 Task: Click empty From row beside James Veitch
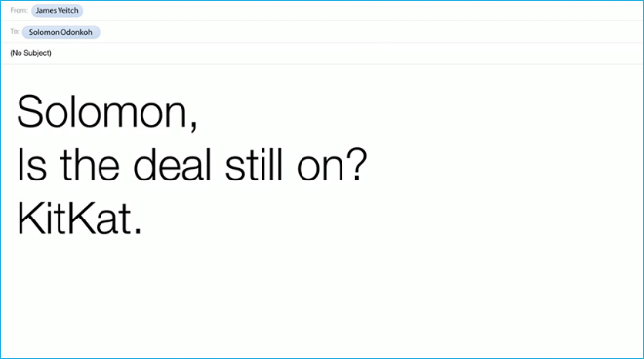pos(363,11)
